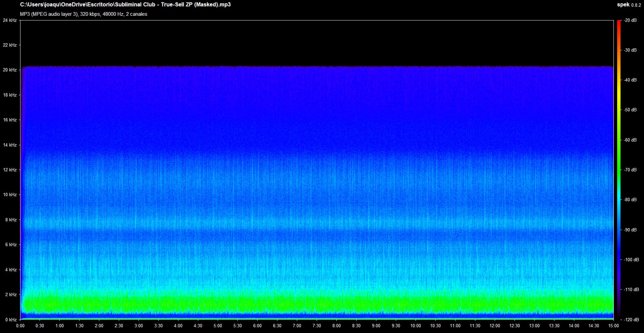Click the 8:00 time axis label

(337, 326)
